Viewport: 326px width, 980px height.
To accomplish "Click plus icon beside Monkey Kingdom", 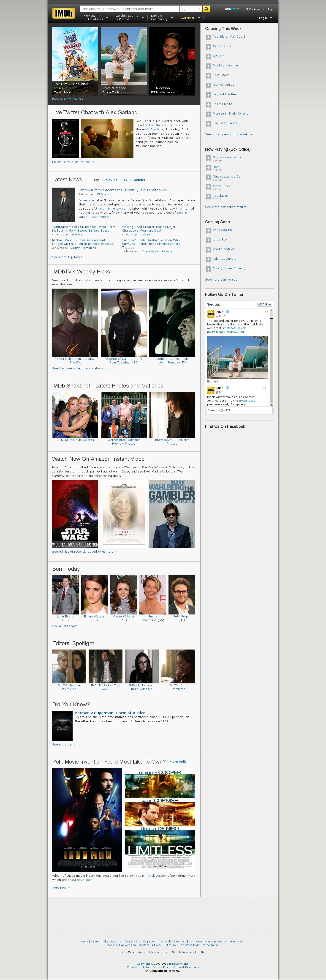I will tap(209, 66).
